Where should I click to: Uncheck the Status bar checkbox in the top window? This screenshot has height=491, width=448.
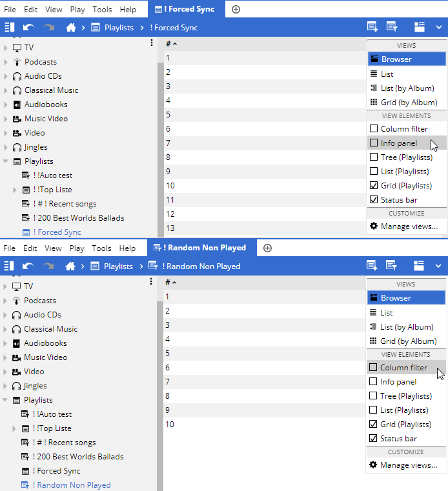point(374,200)
